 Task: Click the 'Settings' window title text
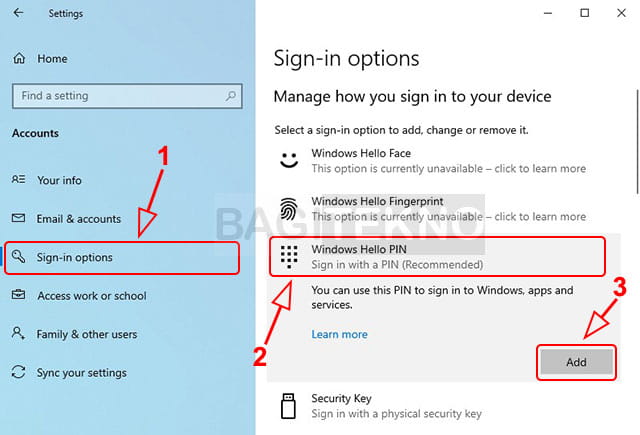[66, 13]
